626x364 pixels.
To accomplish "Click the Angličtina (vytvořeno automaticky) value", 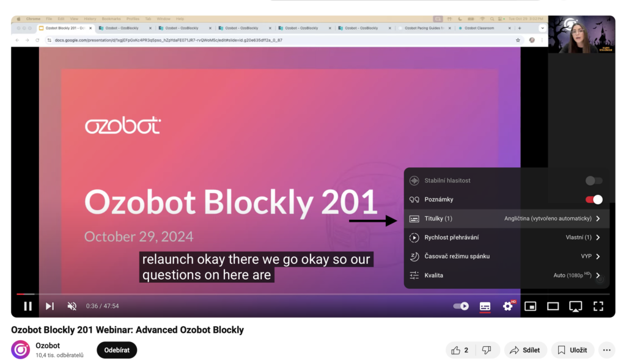I will click(x=548, y=219).
